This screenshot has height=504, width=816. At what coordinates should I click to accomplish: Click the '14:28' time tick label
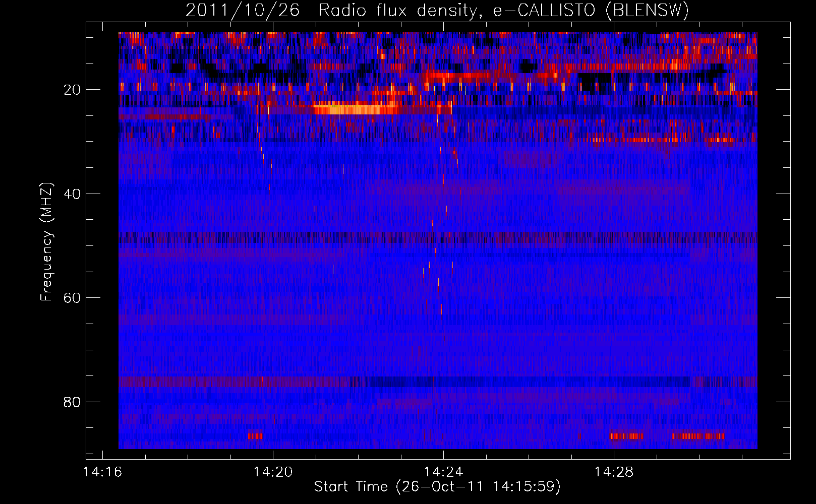[x=614, y=472]
